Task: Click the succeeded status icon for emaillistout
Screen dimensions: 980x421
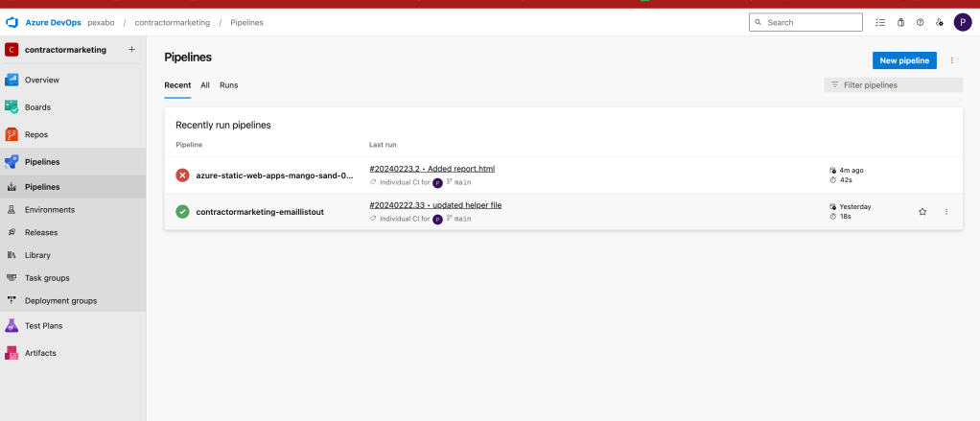Action: click(182, 212)
